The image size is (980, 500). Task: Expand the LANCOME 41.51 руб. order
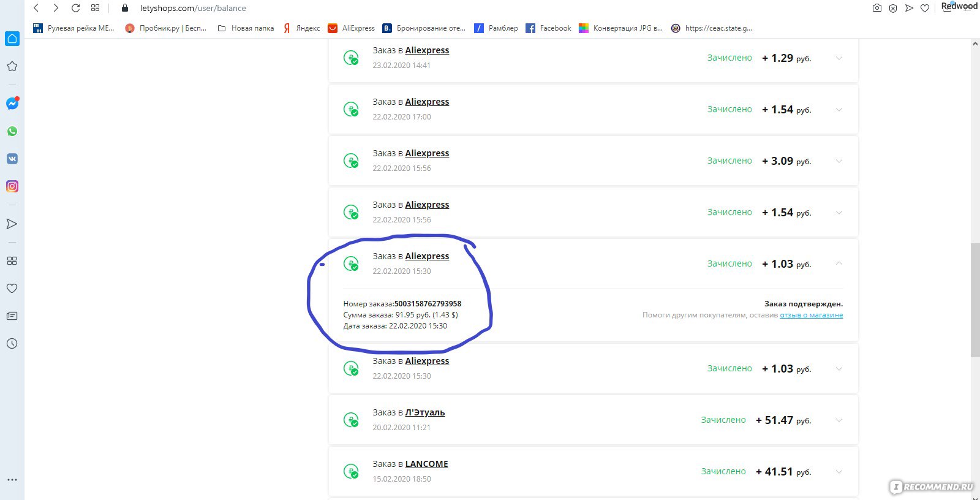click(839, 472)
